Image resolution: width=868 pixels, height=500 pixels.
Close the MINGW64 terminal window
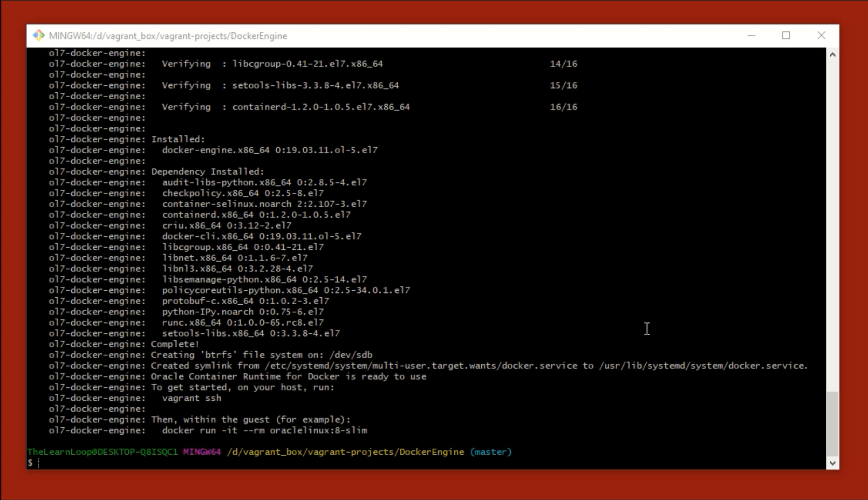(x=821, y=36)
